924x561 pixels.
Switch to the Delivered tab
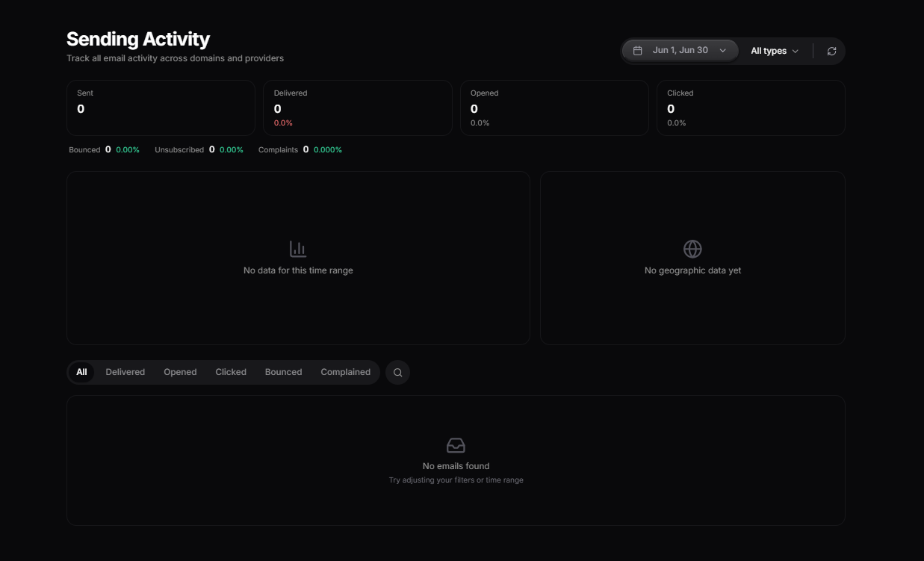[125, 372]
